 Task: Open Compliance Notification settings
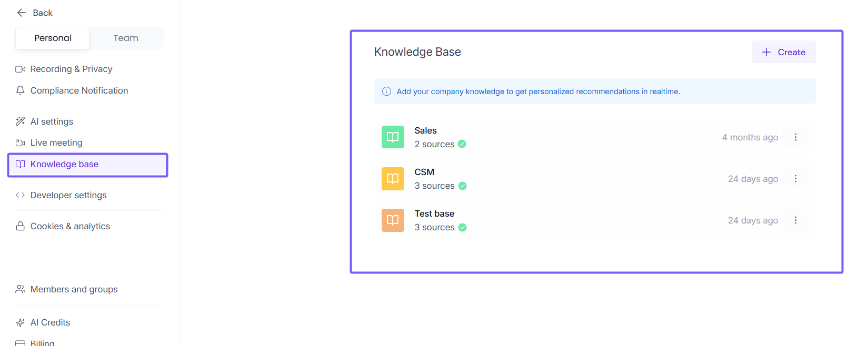79,90
